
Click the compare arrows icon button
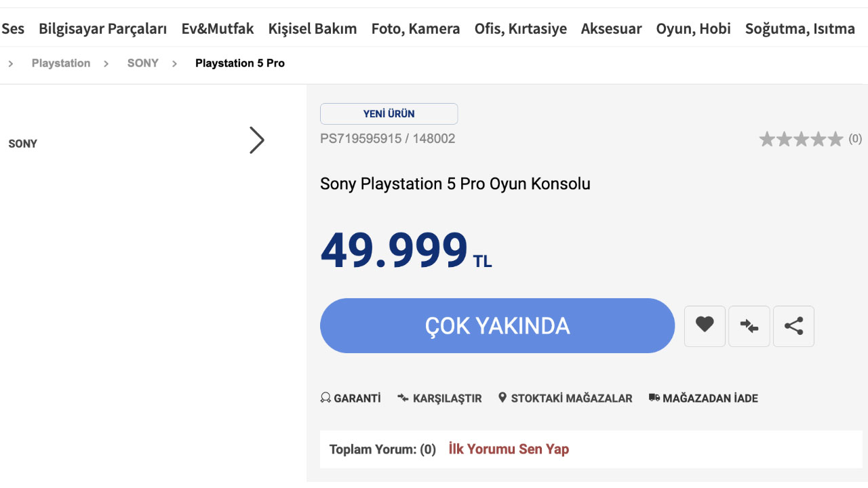[x=749, y=326]
